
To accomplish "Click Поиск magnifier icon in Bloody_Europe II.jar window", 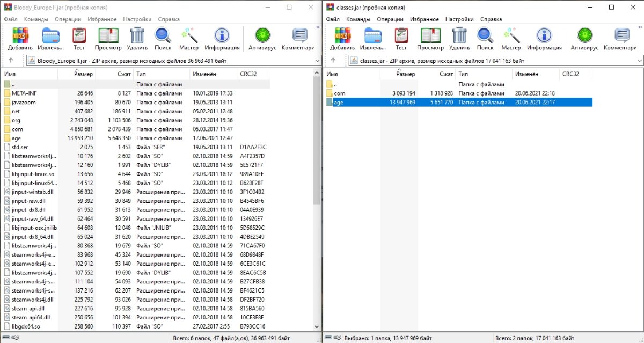I will click(x=163, y=35).
